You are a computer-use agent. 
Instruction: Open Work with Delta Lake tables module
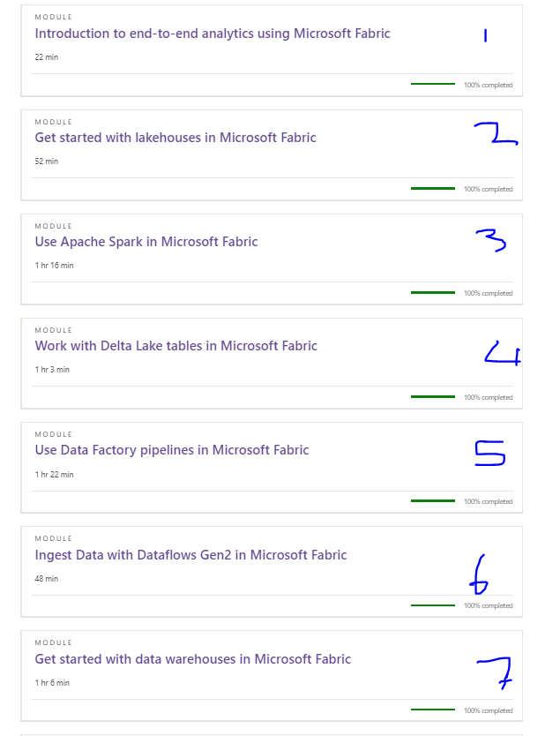coord(175,346)
